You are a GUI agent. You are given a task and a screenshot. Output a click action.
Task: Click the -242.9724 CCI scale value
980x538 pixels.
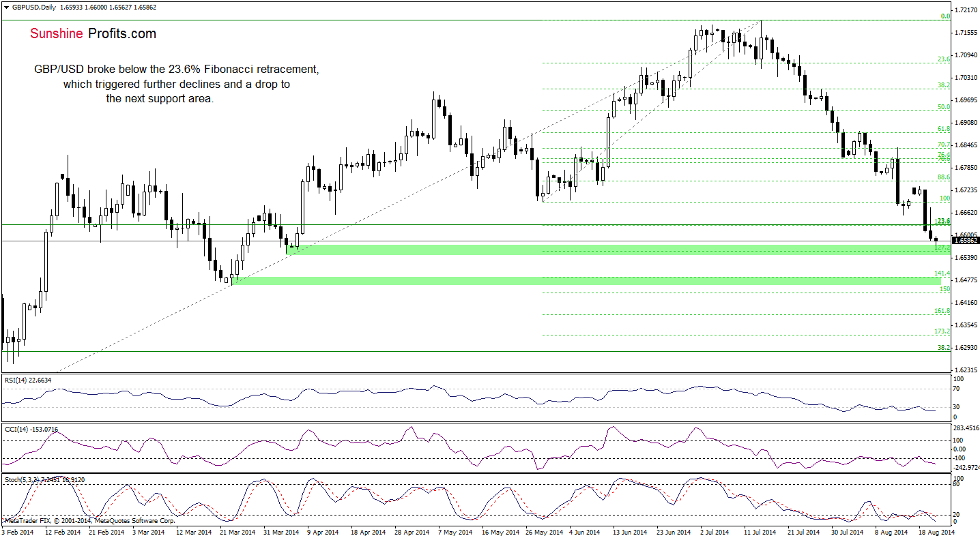pyautogui.click(x=967, y=468)
